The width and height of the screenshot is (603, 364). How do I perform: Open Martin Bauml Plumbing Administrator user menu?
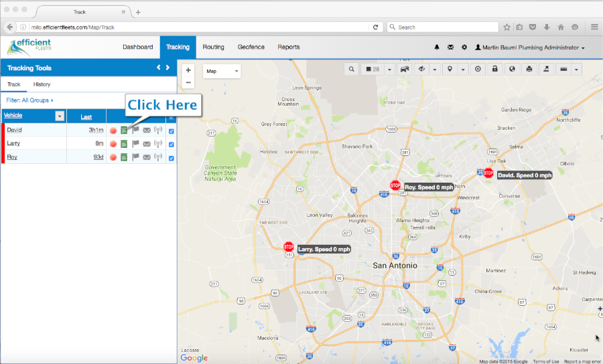[x=530, y=48]
